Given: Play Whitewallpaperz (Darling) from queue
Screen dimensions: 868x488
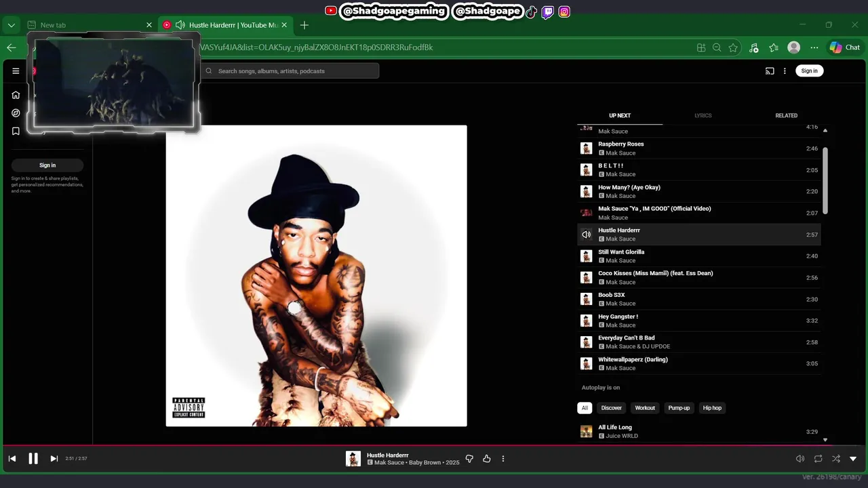Looking at the screenshot, I should (699, 364).
